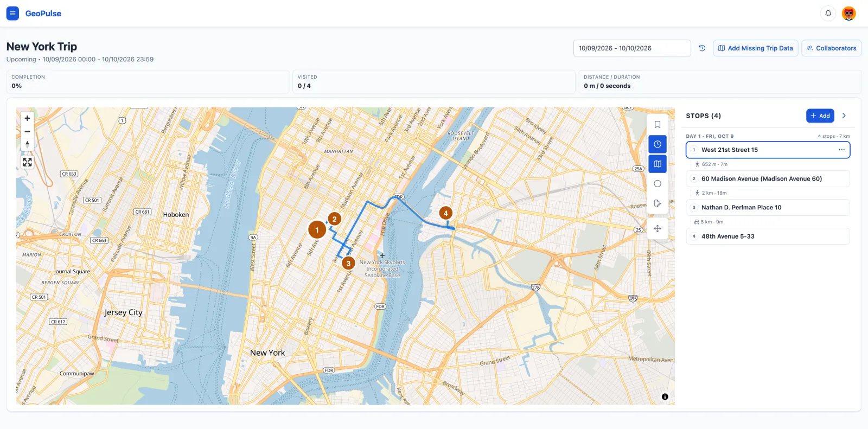Click the Day 1 Fri, Oct 9 header
This screenshot has width=868, height=429.
pos(710,136)
